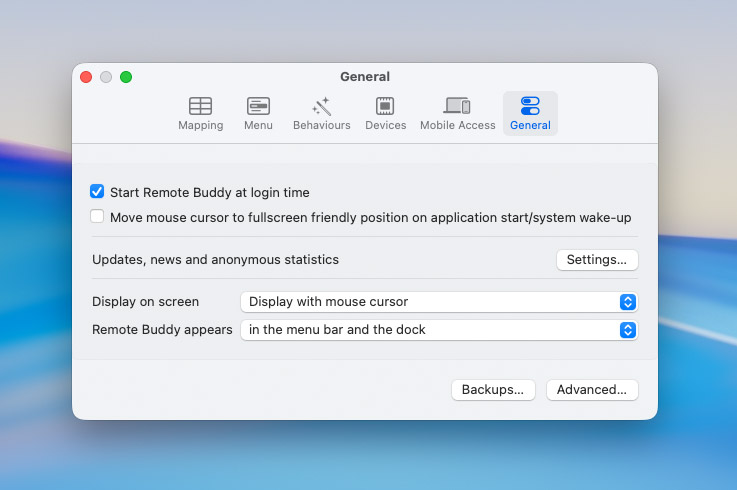Open the Backups... dialog
Image resolution: width=737 pixels, height=490 pixels.
point(493,390)
